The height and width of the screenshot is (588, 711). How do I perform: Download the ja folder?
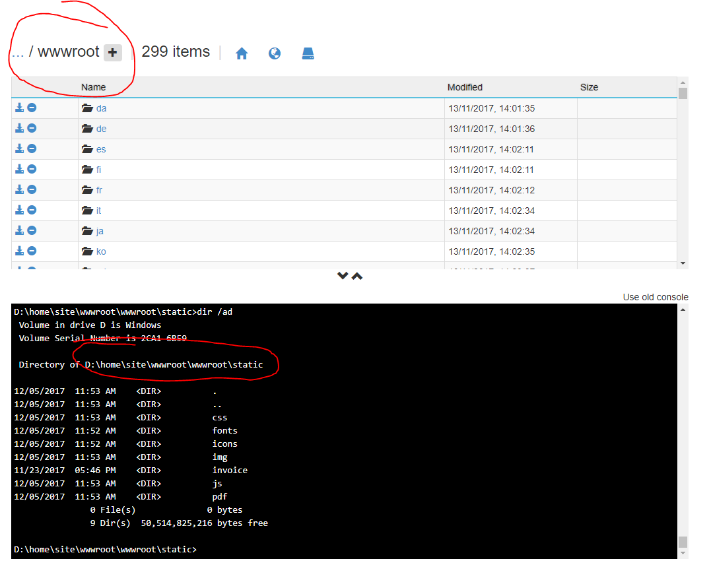tap(19, 230)
